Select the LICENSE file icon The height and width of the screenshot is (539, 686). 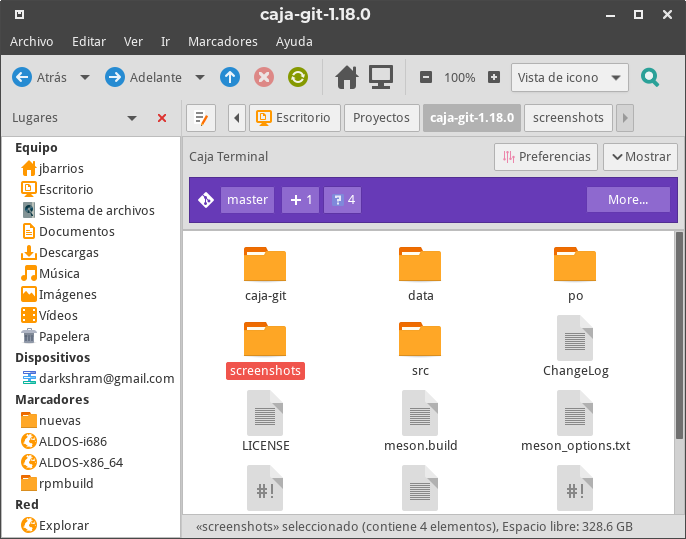point(265,413)
